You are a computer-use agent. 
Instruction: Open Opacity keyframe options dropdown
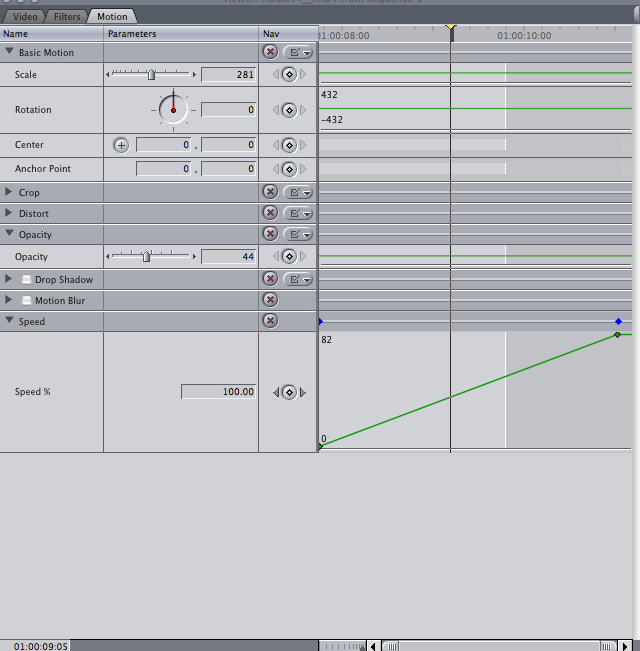tap(298, 234)
